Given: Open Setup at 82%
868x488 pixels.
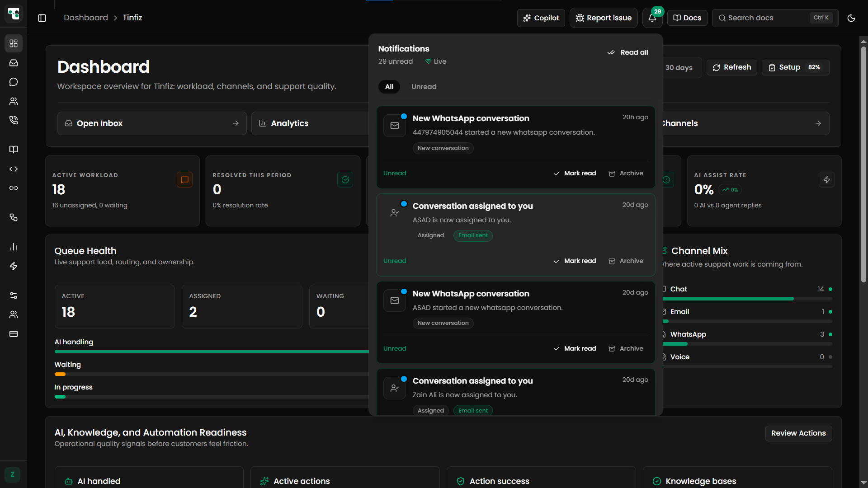Looking at the screenshot, I should pos(796,67).
